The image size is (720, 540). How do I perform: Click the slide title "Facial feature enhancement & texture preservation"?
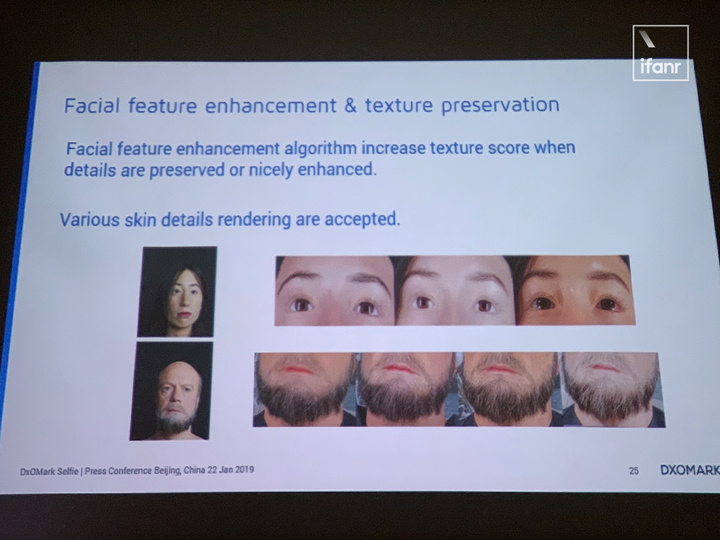pos(312,106)
